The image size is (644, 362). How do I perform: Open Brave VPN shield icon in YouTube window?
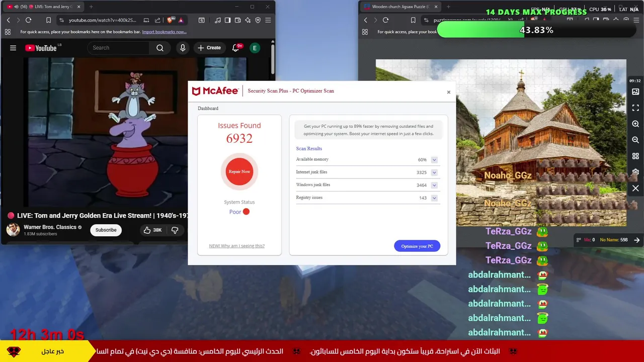pyautogui.click(x=258, y=20)
